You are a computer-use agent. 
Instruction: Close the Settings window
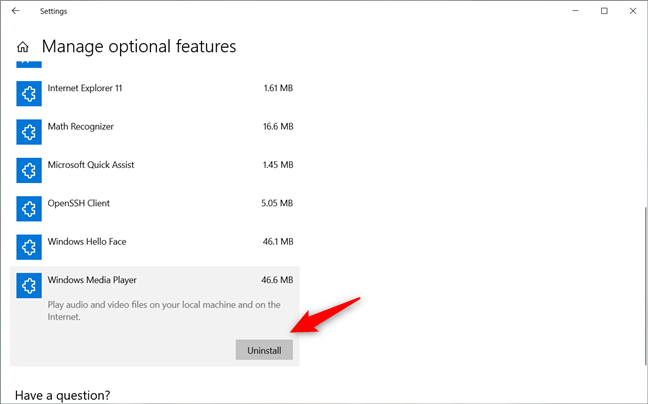click(633, 11)
